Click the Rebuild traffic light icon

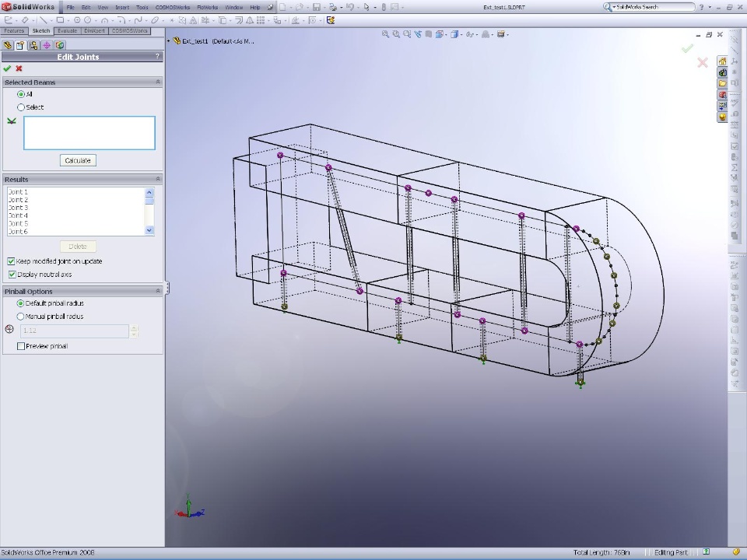(384, 7)
